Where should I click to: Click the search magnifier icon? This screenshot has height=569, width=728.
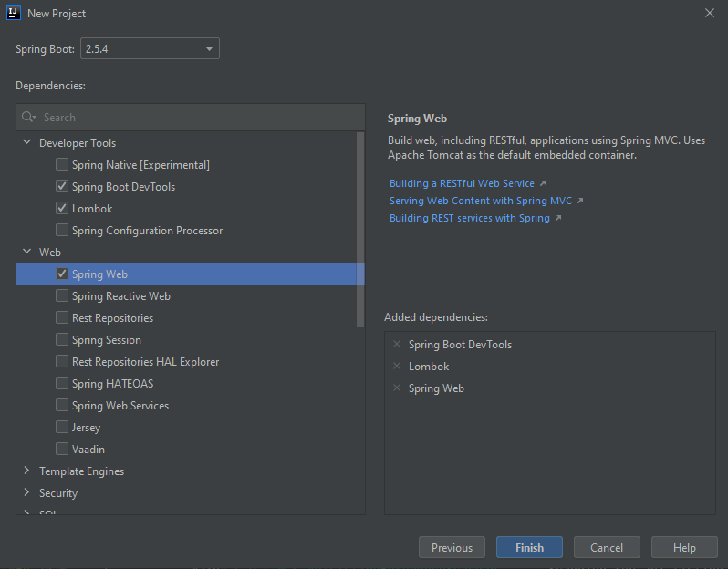click(28, 118)
